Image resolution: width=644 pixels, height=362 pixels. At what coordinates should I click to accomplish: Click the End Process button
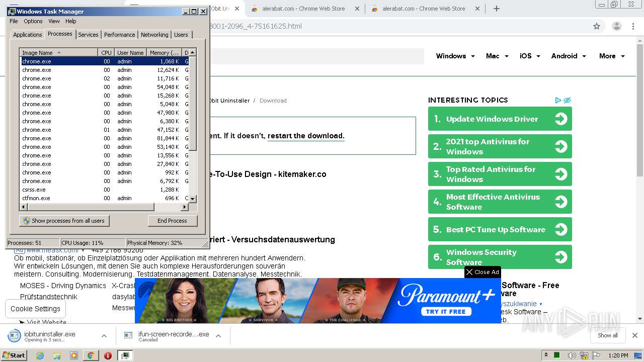[x=172, y=221]
